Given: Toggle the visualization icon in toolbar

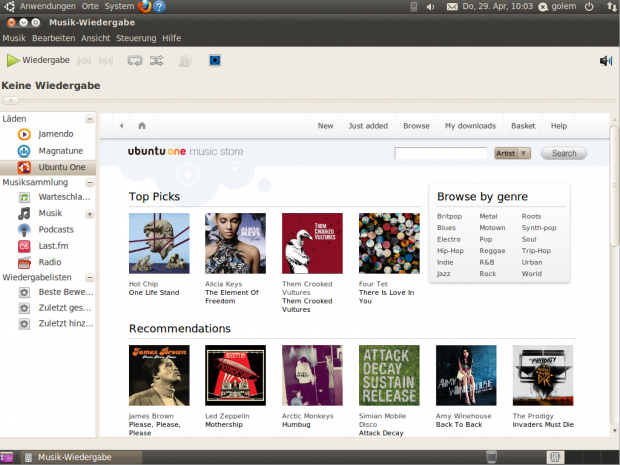Looking at the screenshot, I should (215, 60).
